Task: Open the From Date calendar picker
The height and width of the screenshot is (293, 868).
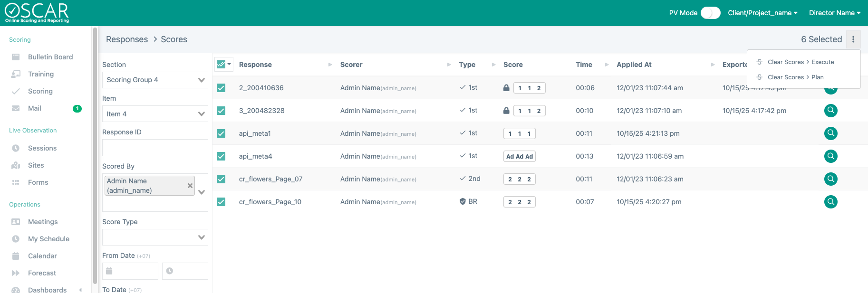Action: point(130,271)
